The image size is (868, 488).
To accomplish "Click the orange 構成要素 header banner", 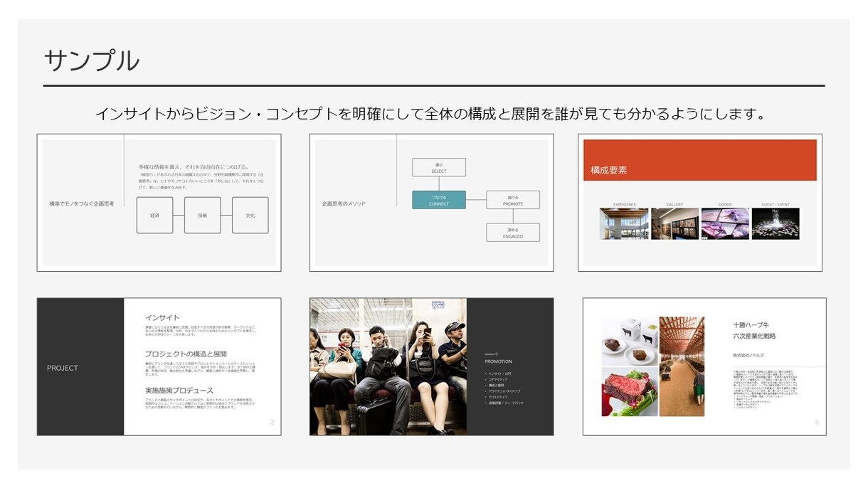I will [x=700, y=160].
